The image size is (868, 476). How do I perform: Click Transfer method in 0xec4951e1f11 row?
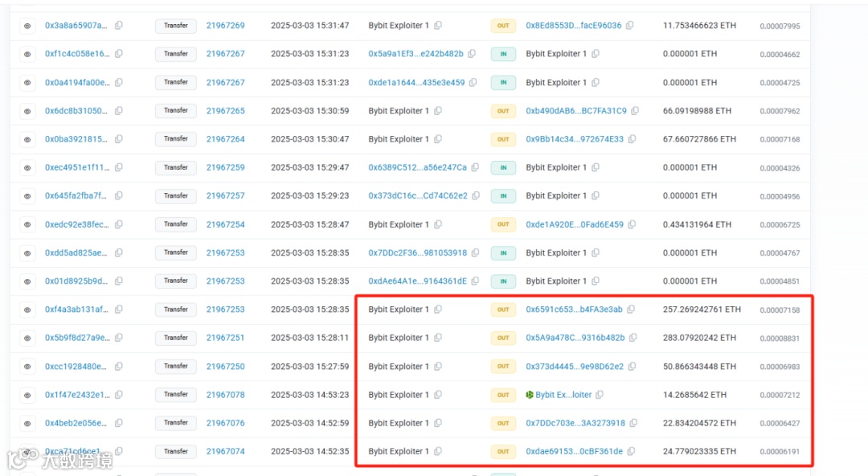[175, 167]
